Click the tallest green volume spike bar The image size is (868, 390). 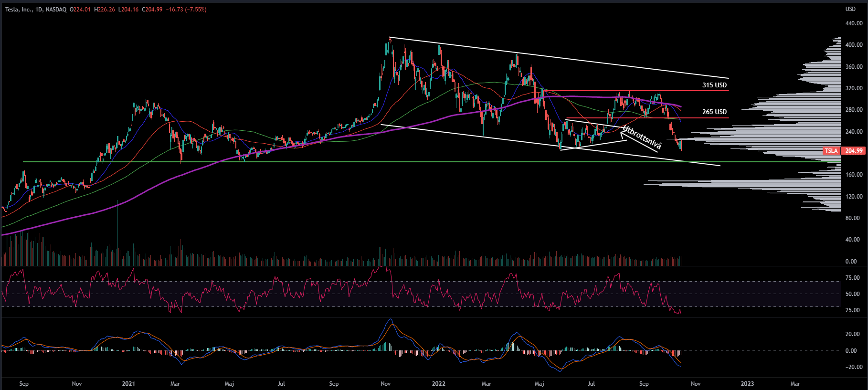(x=117, y=229)
